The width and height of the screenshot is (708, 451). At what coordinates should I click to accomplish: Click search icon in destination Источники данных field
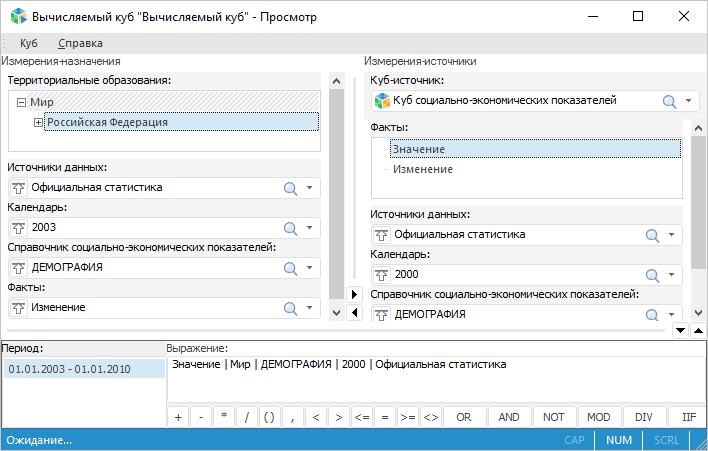291,187
